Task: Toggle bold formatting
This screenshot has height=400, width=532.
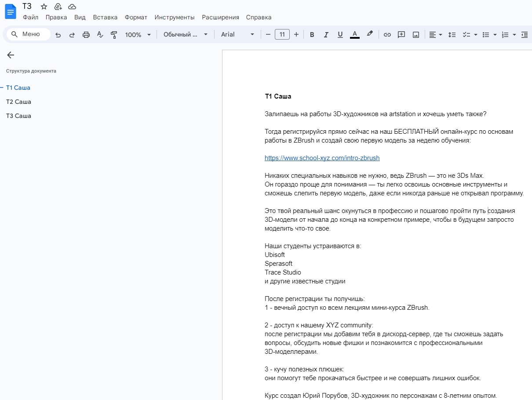Action: click(x=312, y=35)
